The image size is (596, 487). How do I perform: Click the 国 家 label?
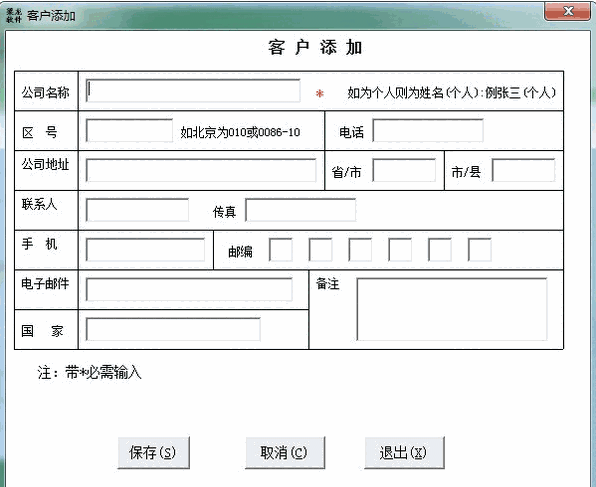pyautogui.click(x=42, y=331)
